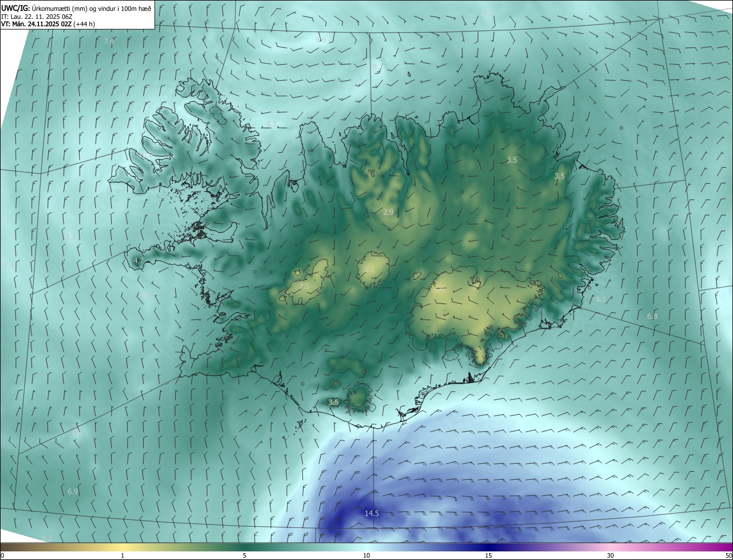Select the 2.9 value label on the map
The width and height of the screenshot is (733, 560).
tap(388, 212)
